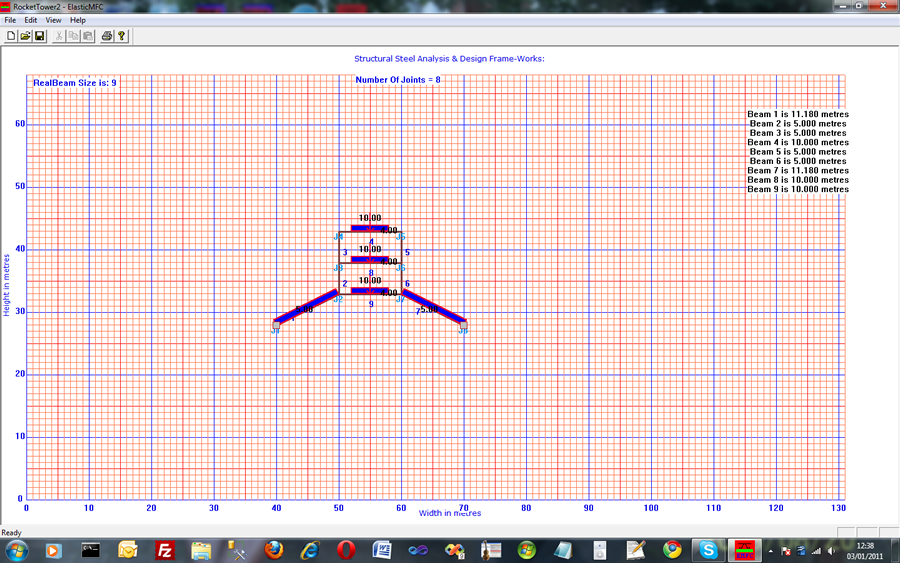Screen dimensions: 900x563
Task: Launch Firefox from the taskbar
Action: point(274,551)
